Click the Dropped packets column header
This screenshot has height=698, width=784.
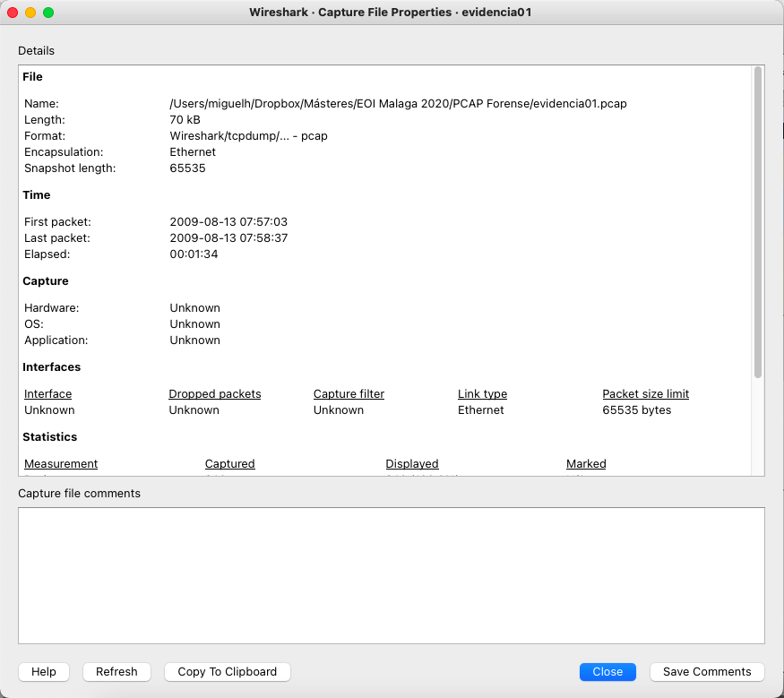(215, 394)
